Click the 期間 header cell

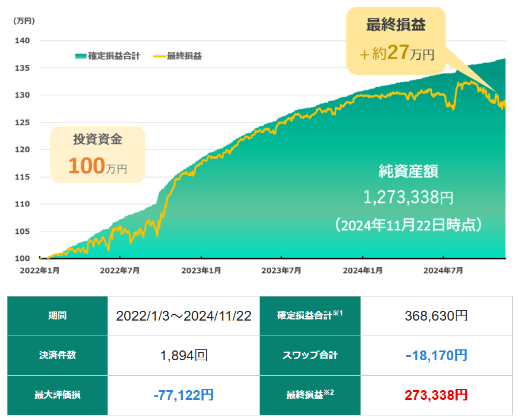click(x=57, y=316)
